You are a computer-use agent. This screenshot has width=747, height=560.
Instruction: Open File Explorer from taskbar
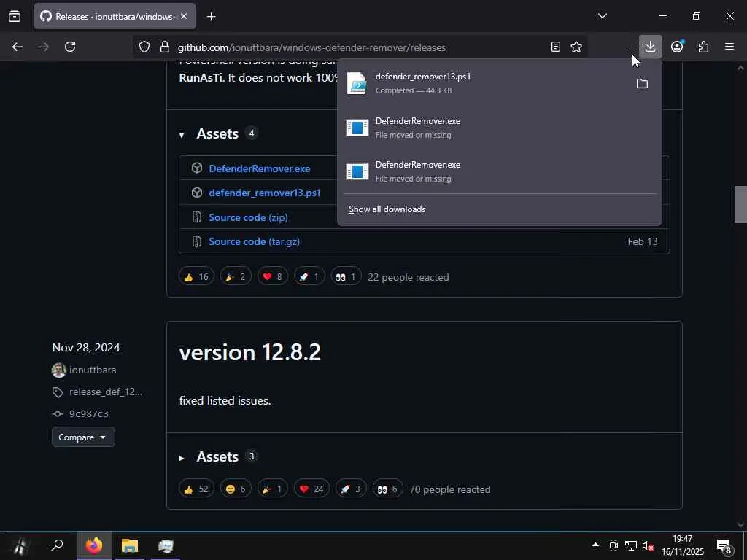click(130, 545)
